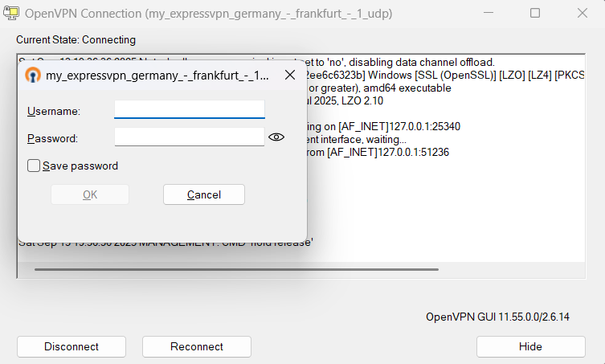Reconnect the VPN connection
This screenshot has width=605, height=364.
[197, 346]
